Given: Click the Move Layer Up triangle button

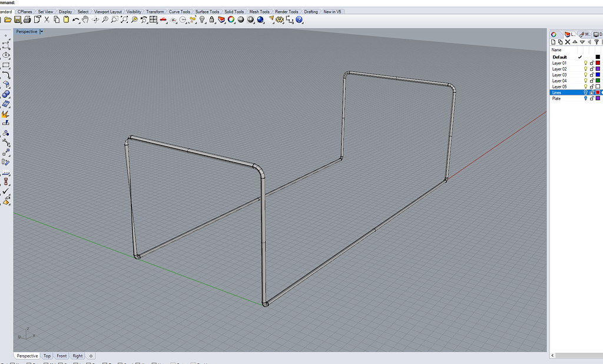Looking at the screenshot, I should (575, 42).
